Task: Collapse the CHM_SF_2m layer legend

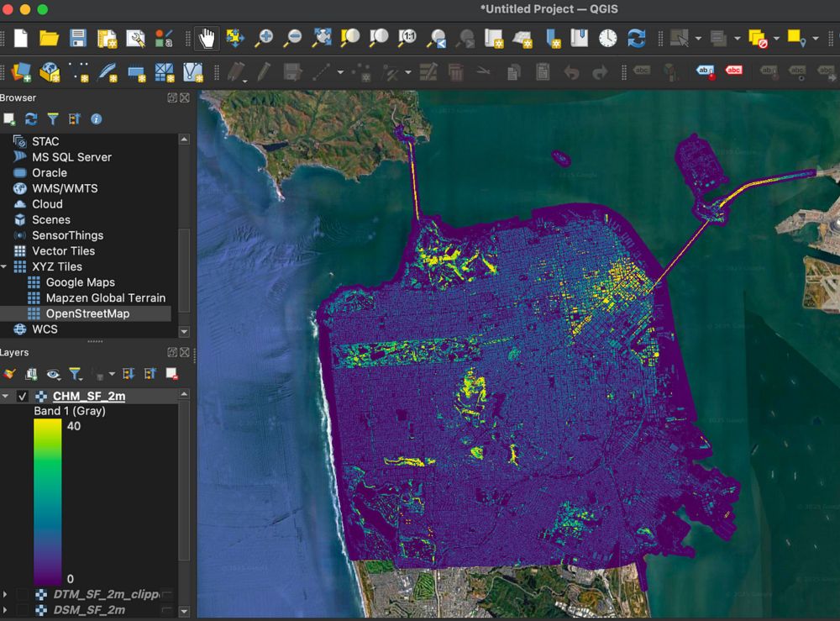Action: [x=6, y=397]
